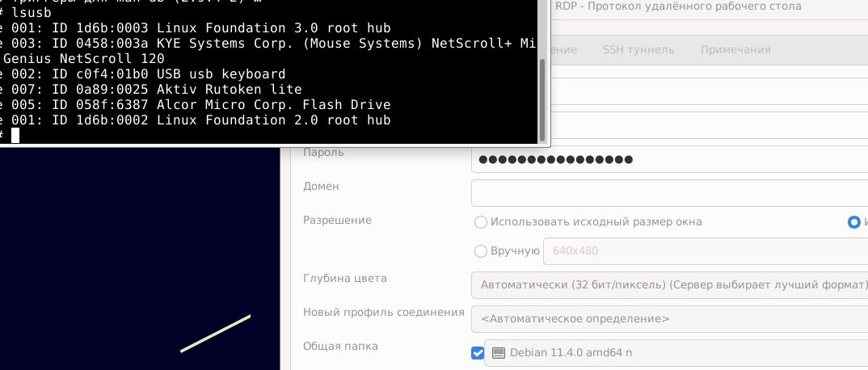The image size is (868, 370).
Task: Click the KYE Systems Corp. NetScroll+ line
Action: (x=268, y=43)
